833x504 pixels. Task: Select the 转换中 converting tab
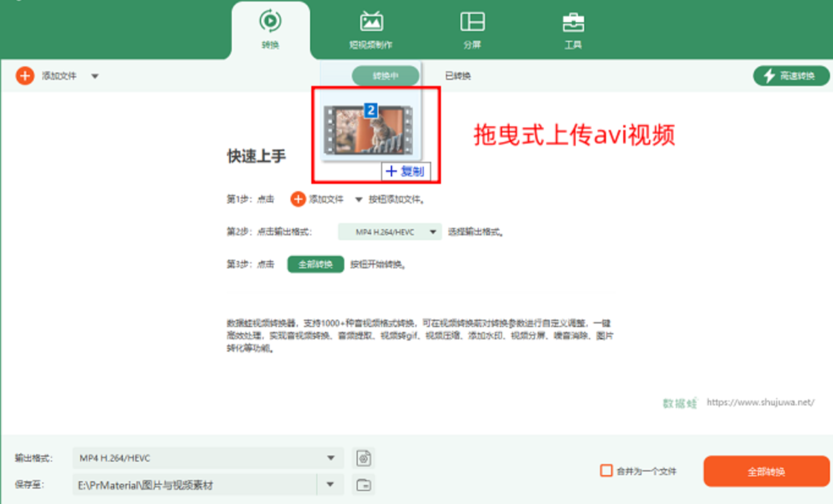tap(385, 76)
